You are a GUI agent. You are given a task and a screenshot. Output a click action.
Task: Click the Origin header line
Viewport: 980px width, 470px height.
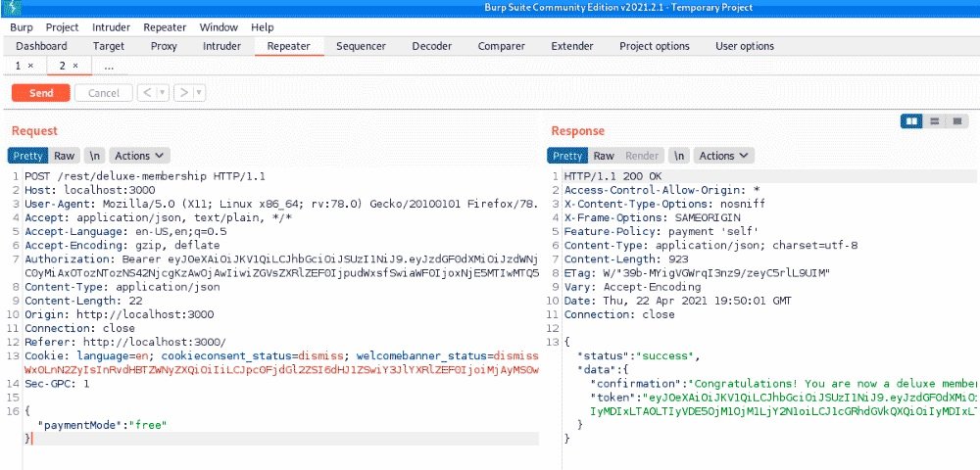[x=119, y=314]
